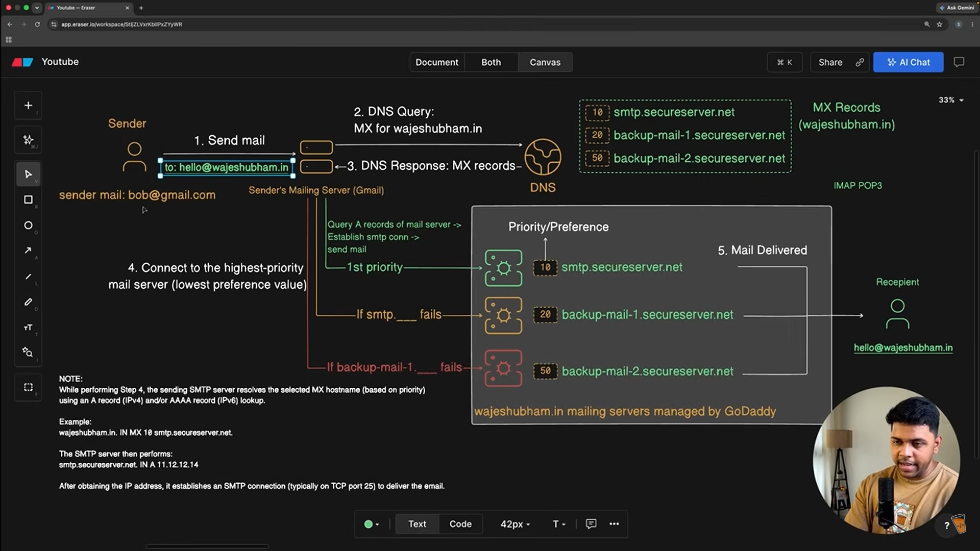This screenshot has width=980, height=551.
Task: Open the AI Chat panel
Action: click(908, 62)
